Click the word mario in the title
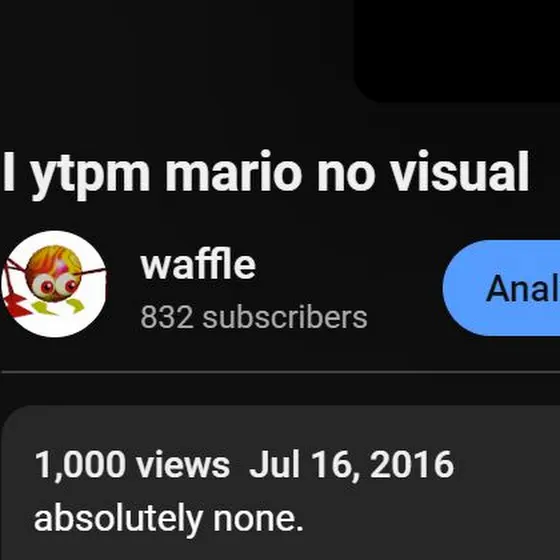Viewport: 560px width, 560px height. [234, 172]
